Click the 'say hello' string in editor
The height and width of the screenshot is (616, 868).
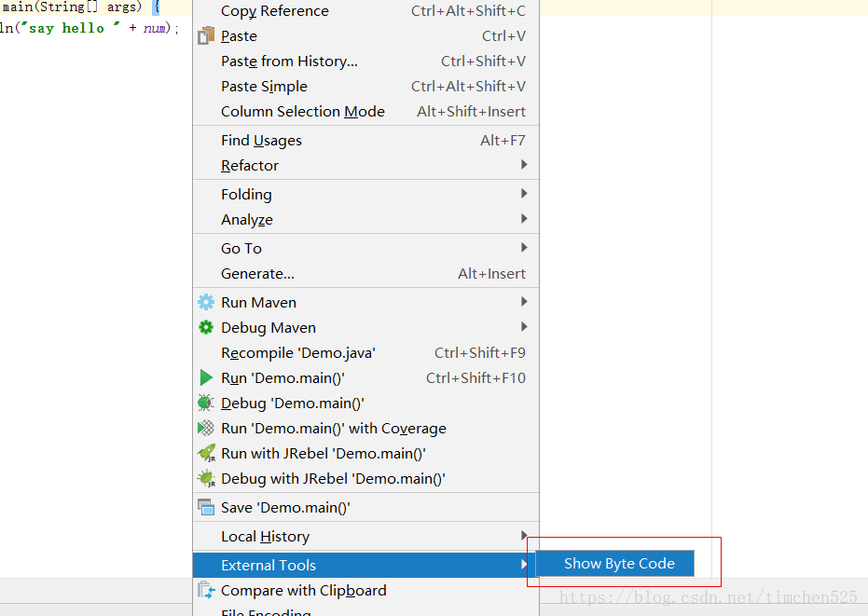click(70, 28)
